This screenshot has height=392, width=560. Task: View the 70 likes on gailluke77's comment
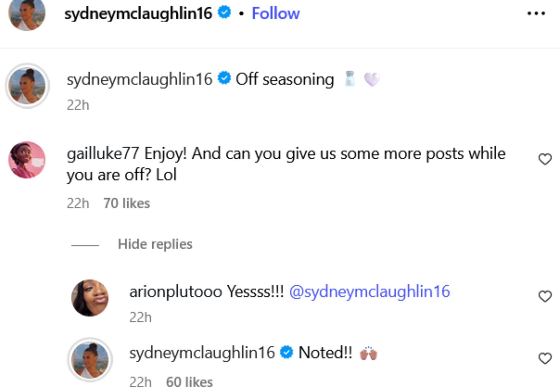click(x=127, y=203)
